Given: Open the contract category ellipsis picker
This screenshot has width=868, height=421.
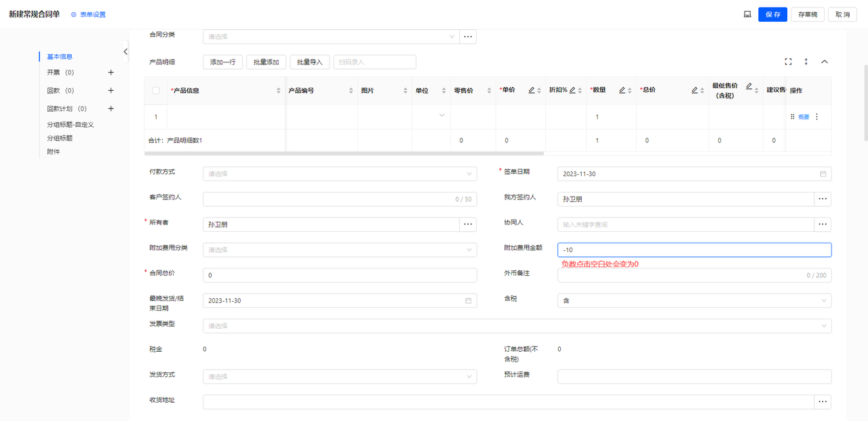Looking at the screenshot, I should point(468,37).
